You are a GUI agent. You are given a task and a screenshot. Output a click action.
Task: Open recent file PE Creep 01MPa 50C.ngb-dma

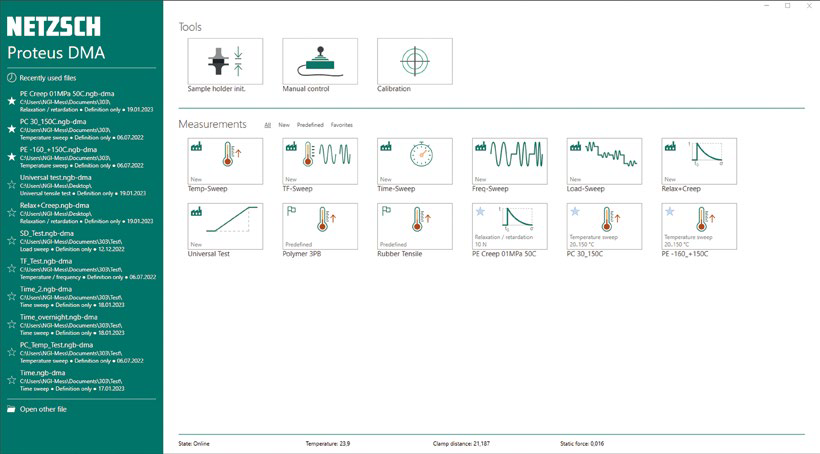coord(86,101)
